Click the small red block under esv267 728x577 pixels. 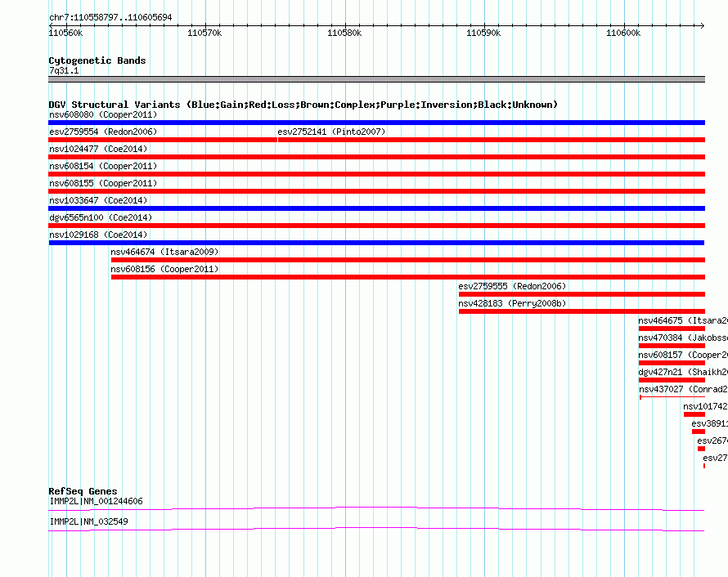coord(701,449)
